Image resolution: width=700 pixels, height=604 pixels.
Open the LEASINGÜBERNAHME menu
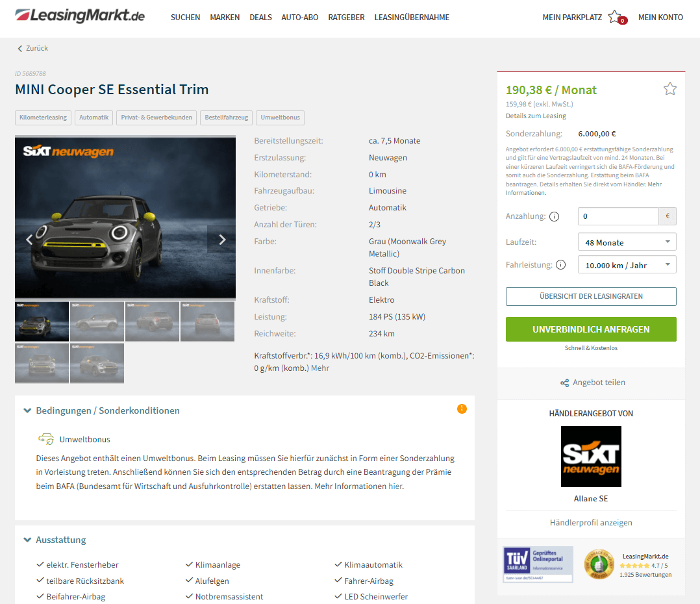coord(412,18)
